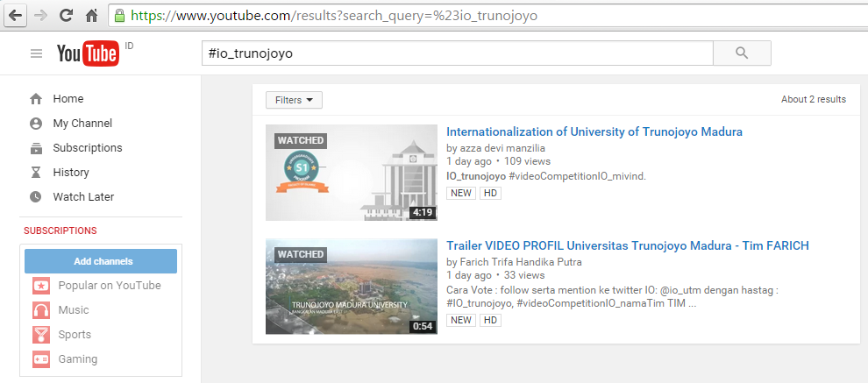868x383 pixels.
Task: Click the History hourglass icon
Action: (x=36, y=172)
